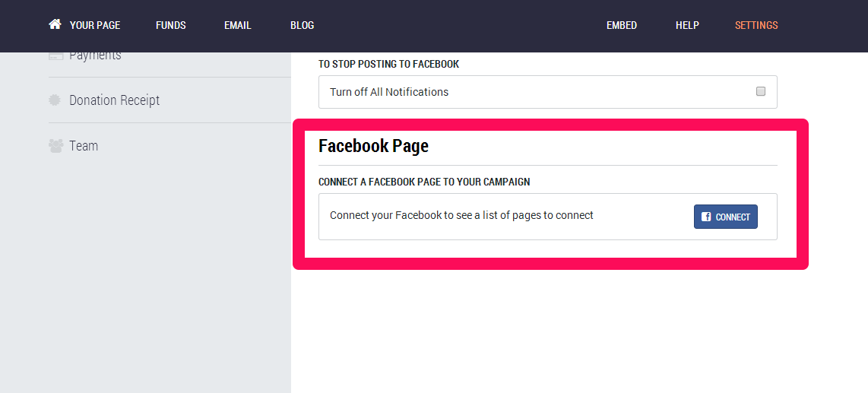Select the SETTINGS nav item
This screenshot has width=868, height=393.
pyautogui.click(x=756, y=25)
